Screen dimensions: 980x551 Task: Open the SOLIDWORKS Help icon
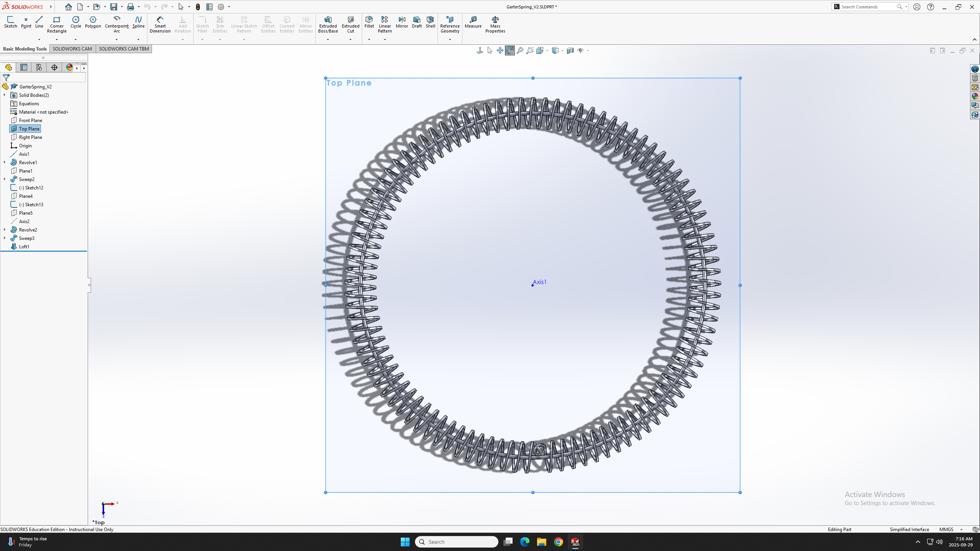tap(930, 7)
